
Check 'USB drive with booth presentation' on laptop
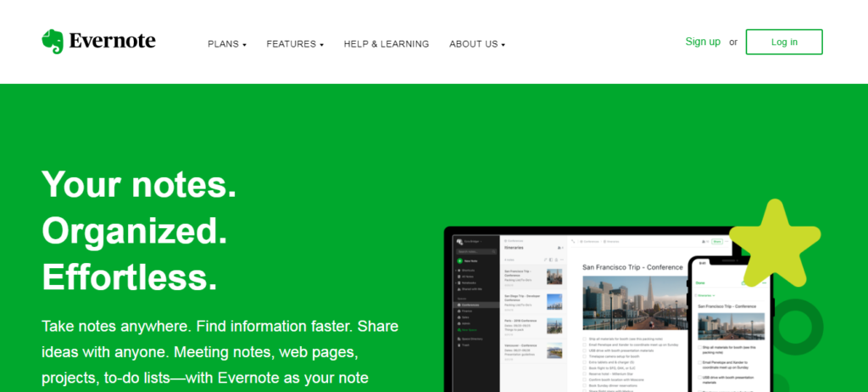[x=585, y=350]
